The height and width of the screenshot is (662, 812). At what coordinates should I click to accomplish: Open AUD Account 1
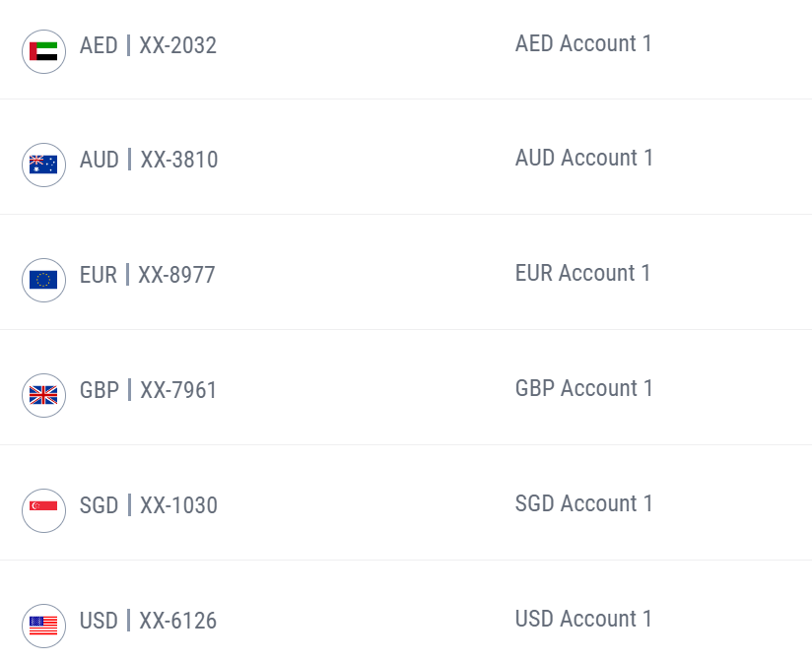point(584,158)
